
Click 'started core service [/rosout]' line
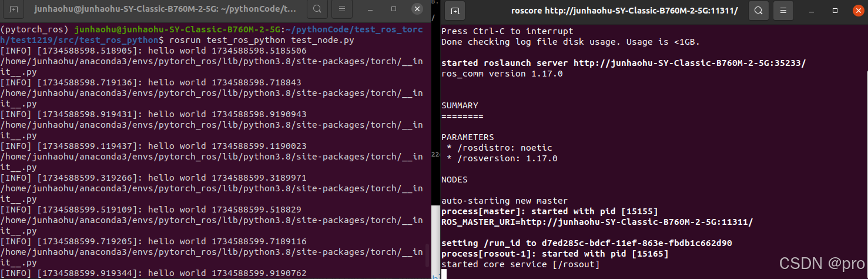point(520,264)
